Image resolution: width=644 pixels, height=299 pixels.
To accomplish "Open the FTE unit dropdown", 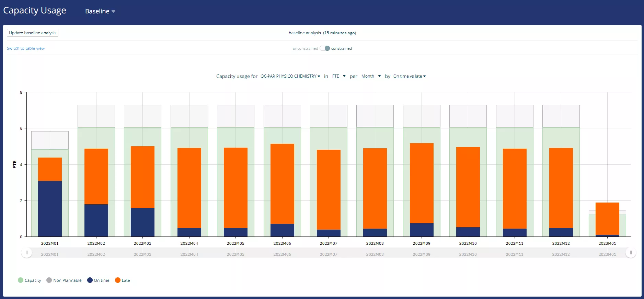I will (x=339, y=76).
